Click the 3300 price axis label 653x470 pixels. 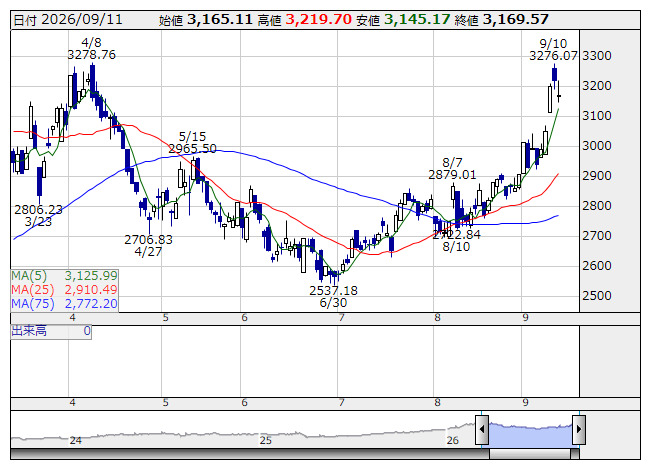click(597, 56)
